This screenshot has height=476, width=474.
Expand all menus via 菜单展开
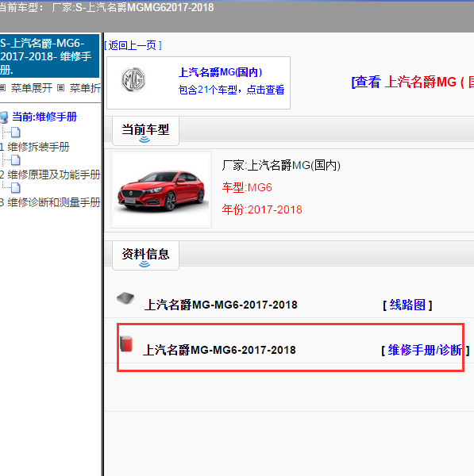pos(32,88)
